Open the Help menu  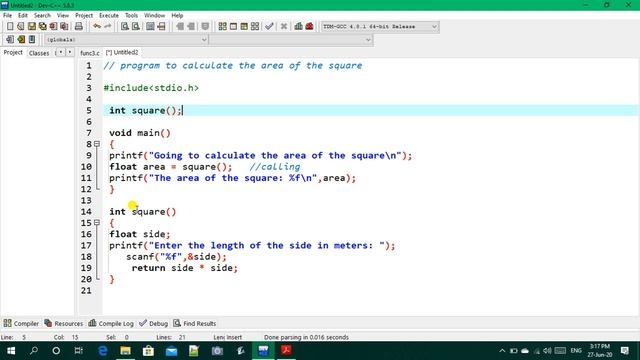click(177, 16)
